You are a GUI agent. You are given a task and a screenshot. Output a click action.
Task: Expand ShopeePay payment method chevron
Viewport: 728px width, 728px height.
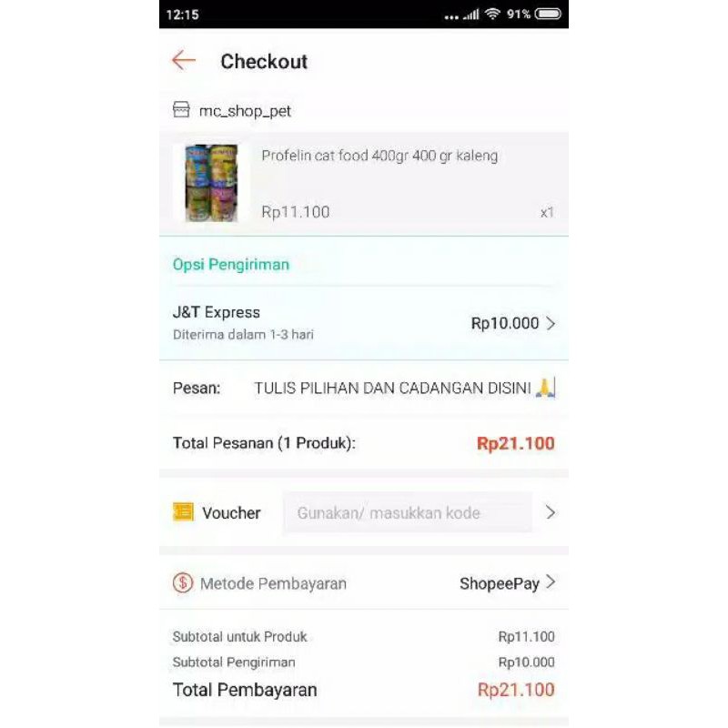(551, 581)
